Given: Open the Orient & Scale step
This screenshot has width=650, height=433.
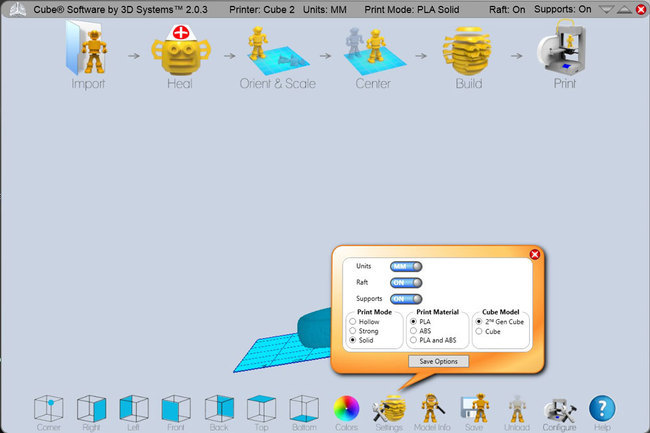Looking at the screenshot, I should click(277, 50).
